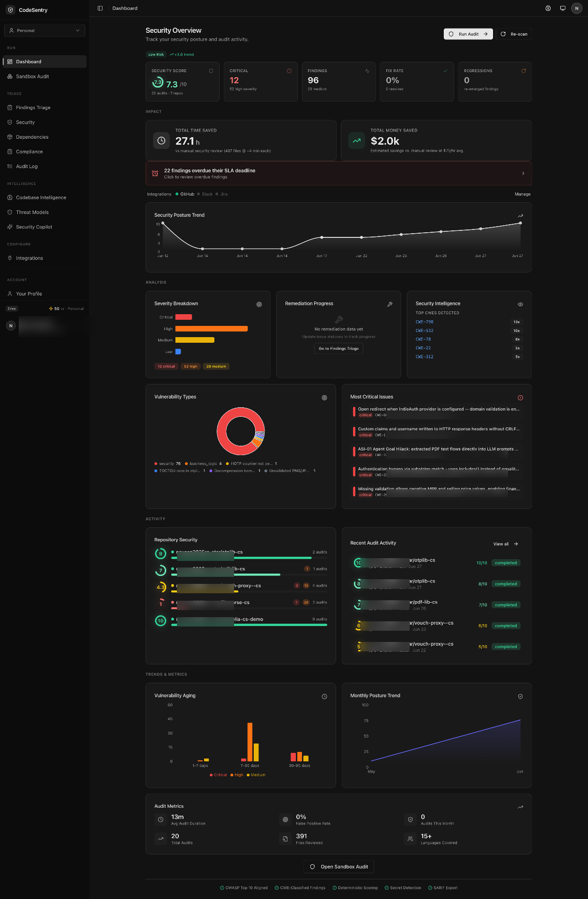Toggle the sidebar collapse icon
This screenshot has width=588, height=899.
coord(100,8)
